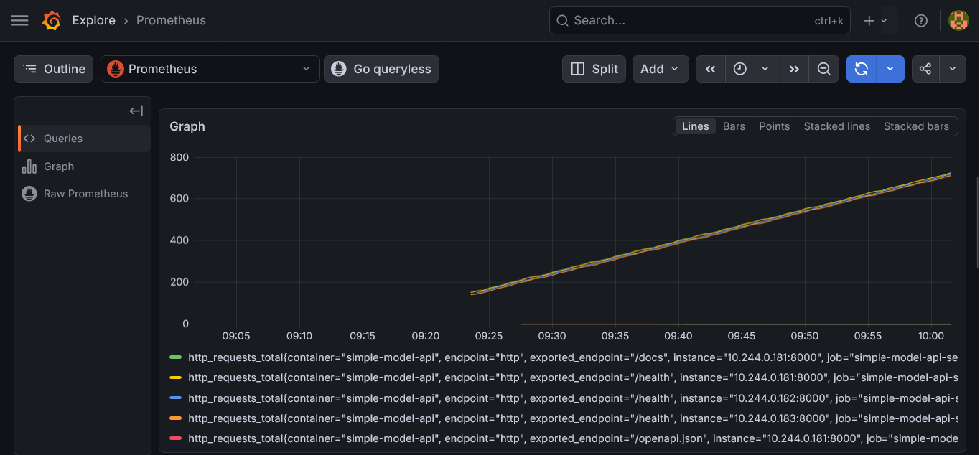The width and height of the screenshot is (980, 455).
Task: Click the Raw Prometheus icon in outline
Action: click(29, 194)
